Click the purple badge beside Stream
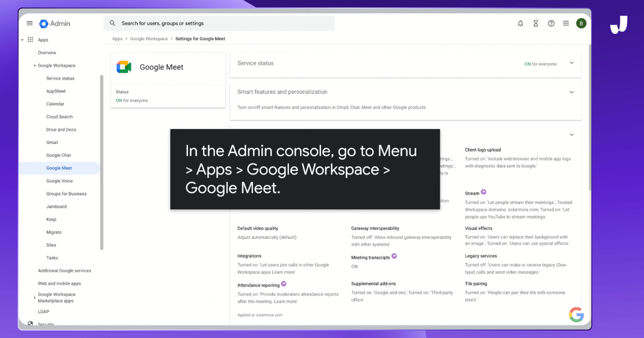 [x=484, y=192]
